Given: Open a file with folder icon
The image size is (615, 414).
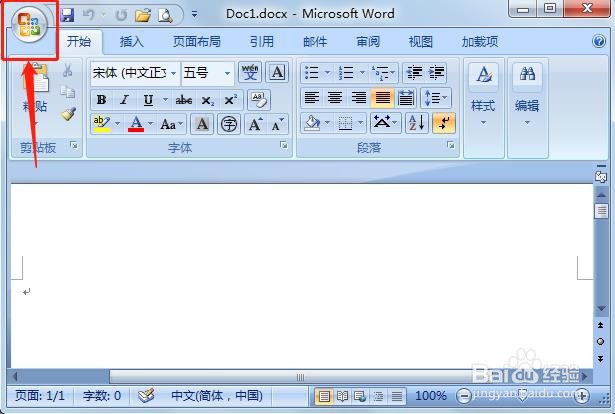Looking at the screenshot, I should tap(143, 15).
